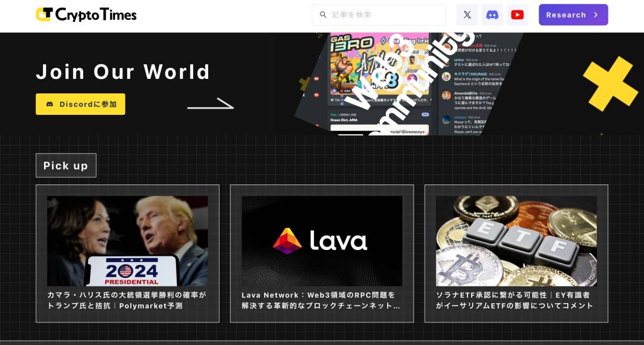Screen dimensions: 644x345
Task: Open the 2024 Presidential article thumbnail
Action: [127, 241]
